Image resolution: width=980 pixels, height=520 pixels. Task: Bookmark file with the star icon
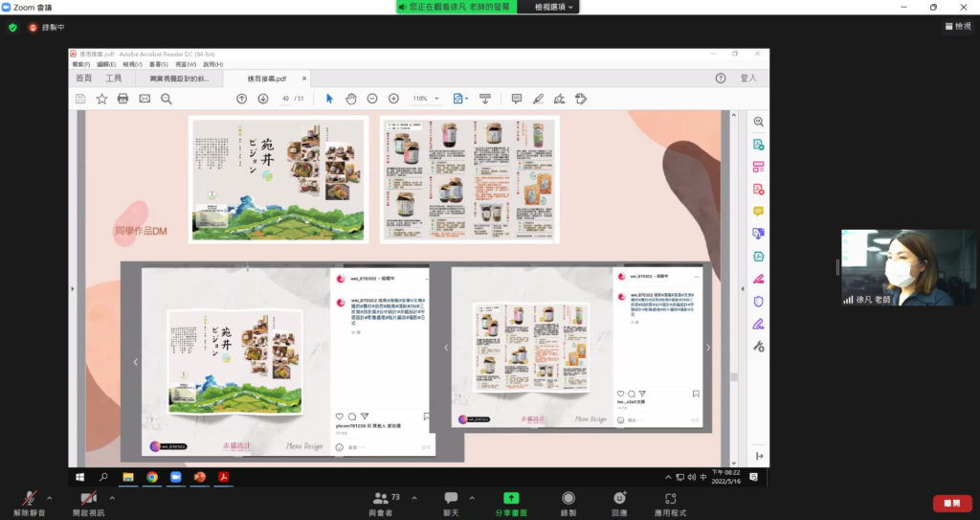(x=101, y=99)
